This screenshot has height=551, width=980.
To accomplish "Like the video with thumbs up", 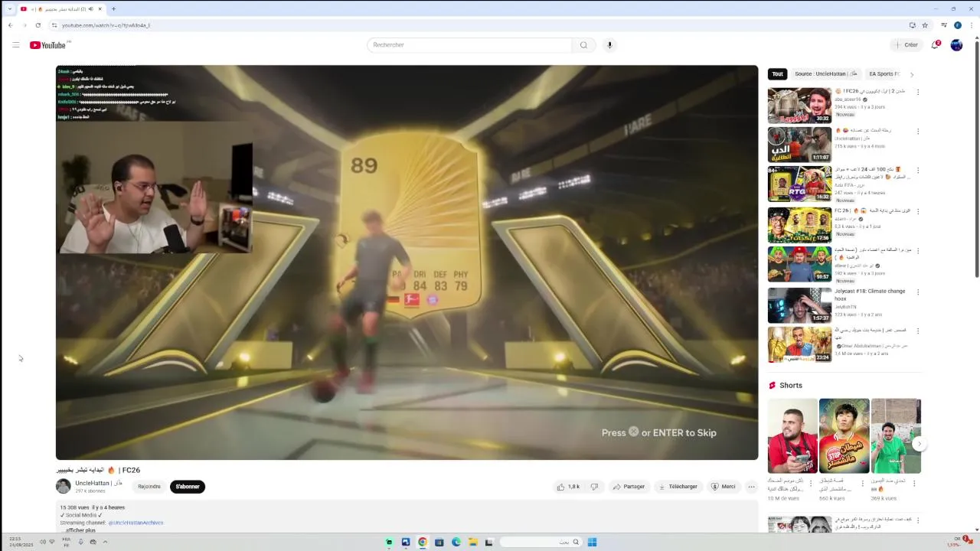I will pos(568,487).
